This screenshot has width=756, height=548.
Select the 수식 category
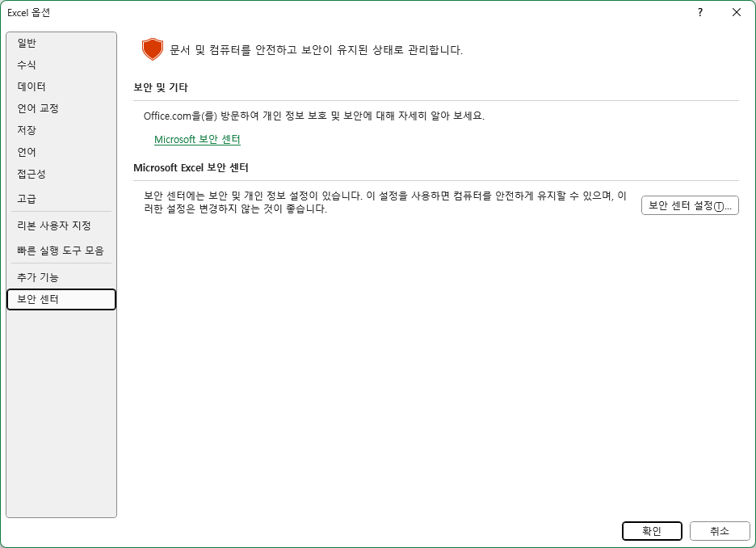61,65
